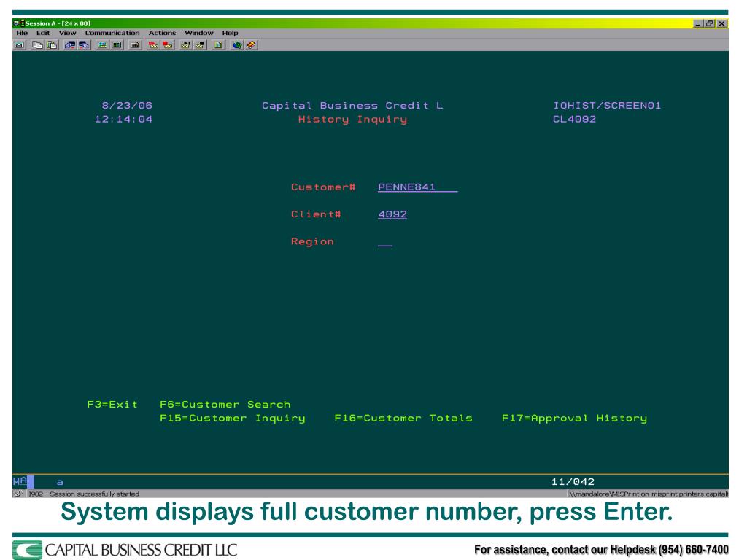This screenshot has width=747, height=560.
Task: Click the Print Screen toolbar icon
Action: [20, 45]
